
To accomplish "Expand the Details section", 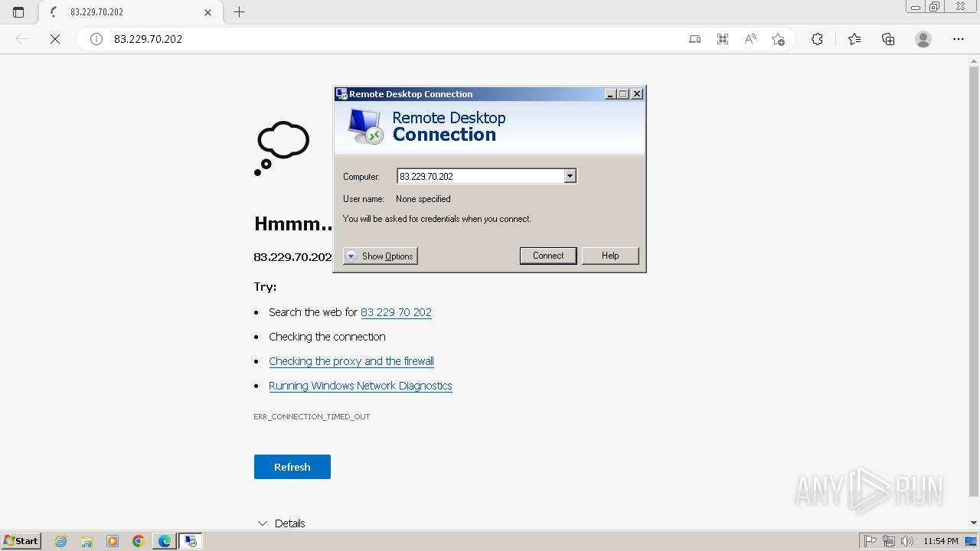I will click(x=281, y=523).
